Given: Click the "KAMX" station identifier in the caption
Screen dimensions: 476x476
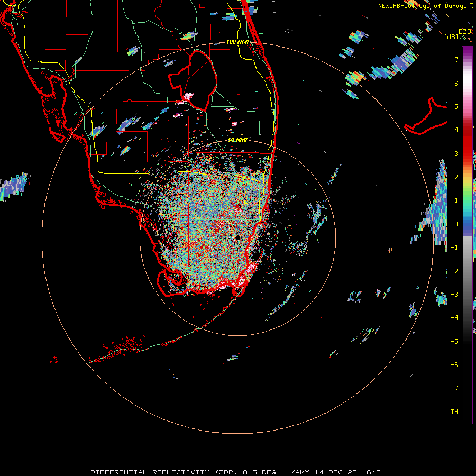Looking at the screenshot, I should click(300, 472).
